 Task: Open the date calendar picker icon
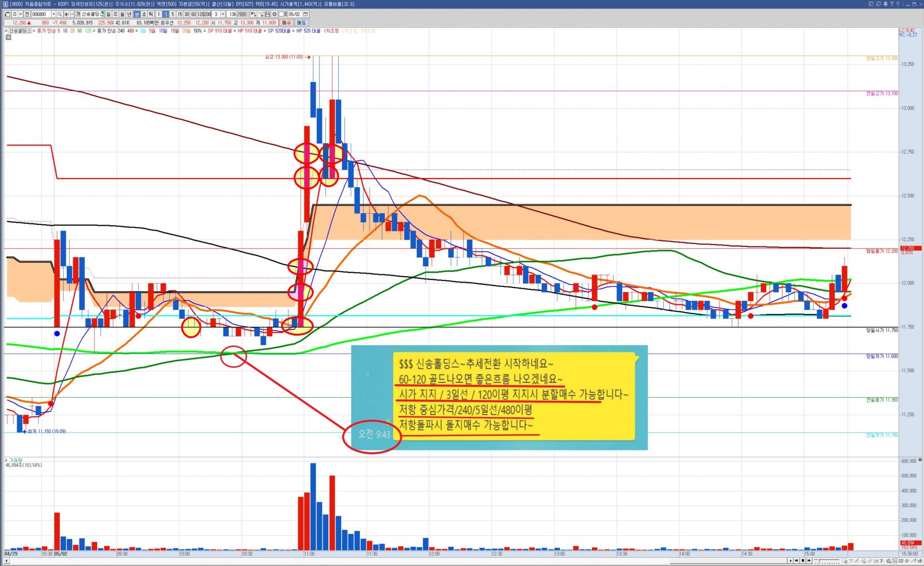point(306,14)
